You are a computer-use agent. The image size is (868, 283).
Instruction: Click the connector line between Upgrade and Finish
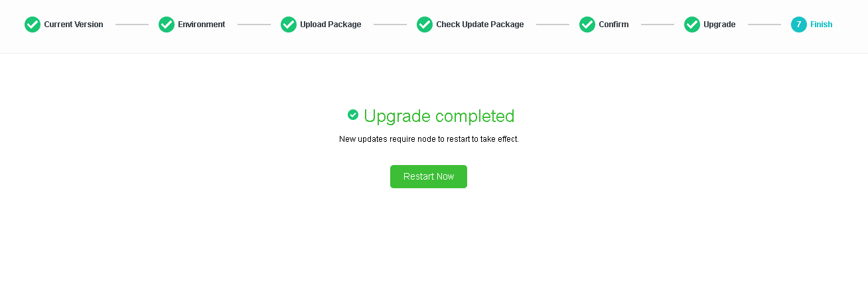764,25
